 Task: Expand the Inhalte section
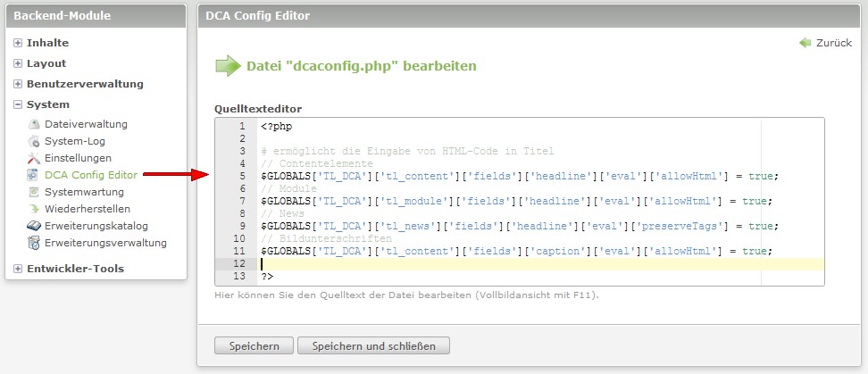tap(18, 43)
